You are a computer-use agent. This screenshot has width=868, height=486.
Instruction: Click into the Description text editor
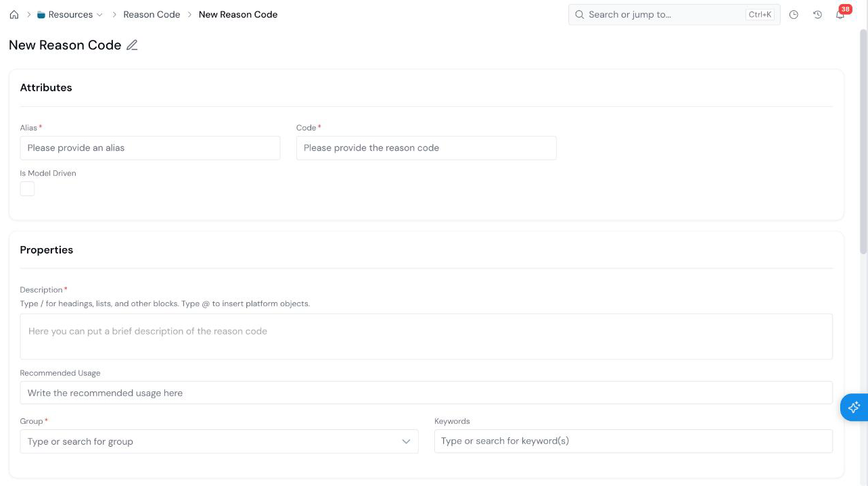point(426,336)
